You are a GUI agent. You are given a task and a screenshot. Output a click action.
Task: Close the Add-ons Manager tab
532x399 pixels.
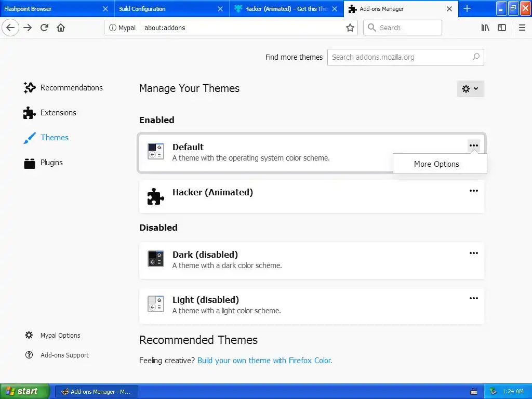pos(449,9)
